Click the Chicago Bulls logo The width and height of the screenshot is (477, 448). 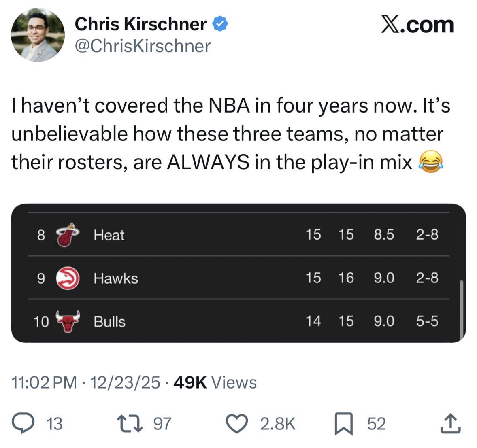(67, 322)
